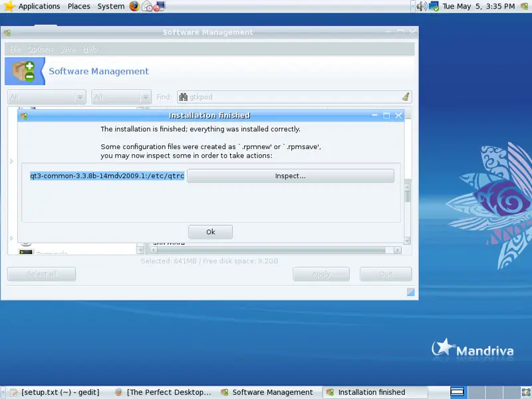Click horizontal scrollbar left arrow in package list
Viewport: 532px width, 399px height.
click(154, 251)
